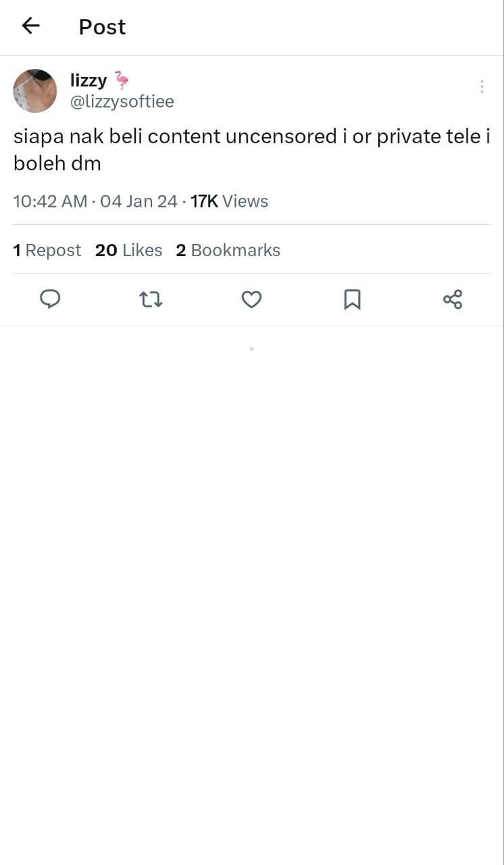The height and width of the screenshot is (865, 504).
Task: Check the 17K Views analytics
Action: point(229,201)
